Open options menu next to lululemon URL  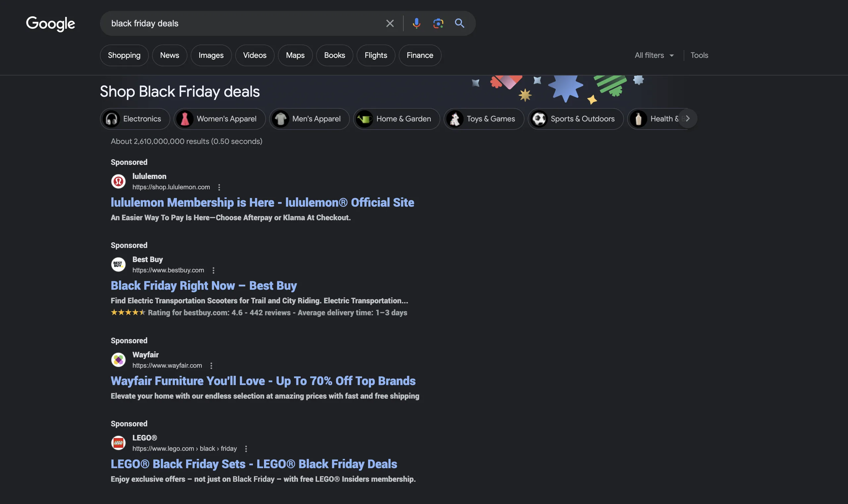click(x=219, y=187)
